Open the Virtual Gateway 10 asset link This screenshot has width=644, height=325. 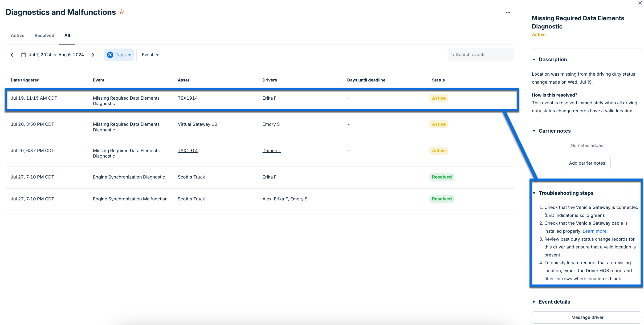197,124
